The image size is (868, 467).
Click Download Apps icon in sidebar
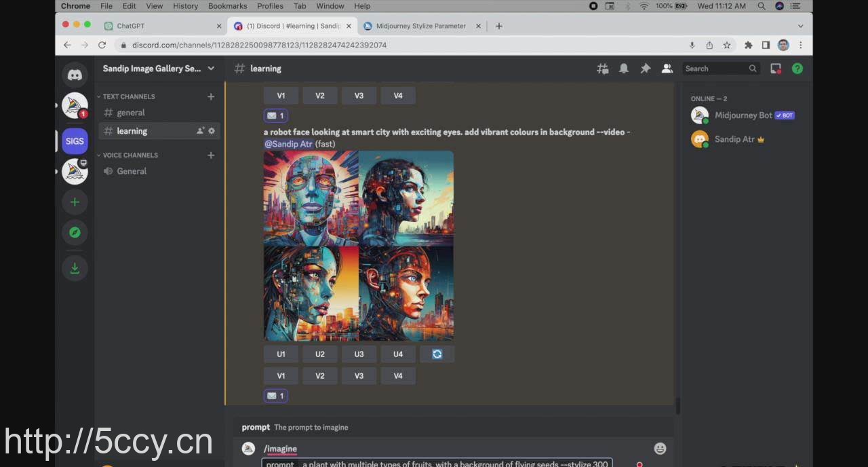[75, 268]
